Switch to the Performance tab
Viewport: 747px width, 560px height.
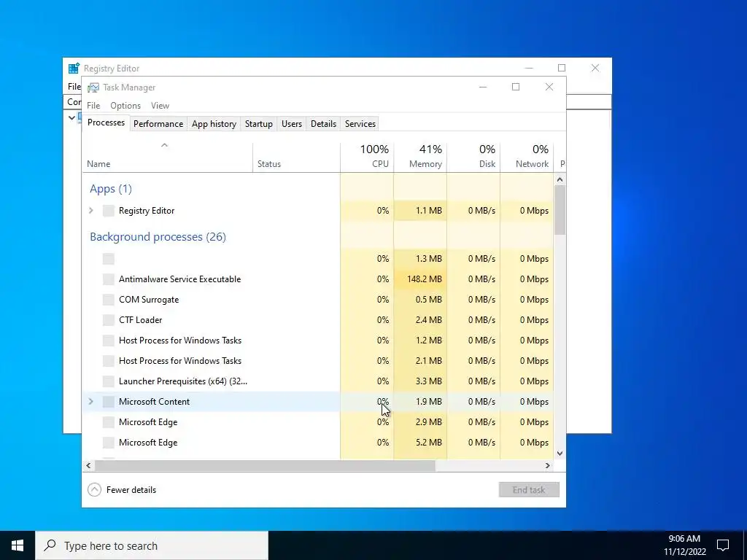click(158, 124)
